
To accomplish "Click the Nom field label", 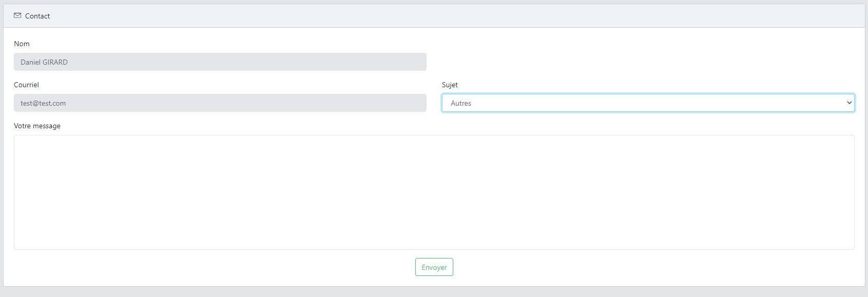I will tap(22, 44).
